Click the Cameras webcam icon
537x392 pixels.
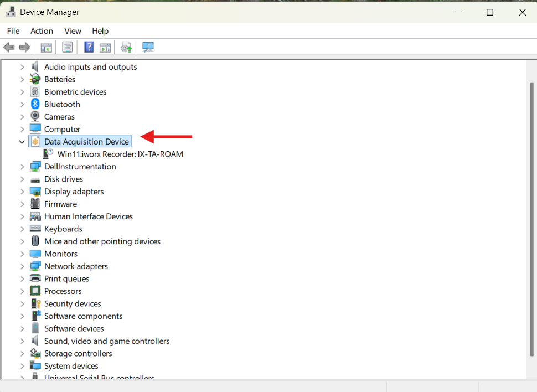(35, 117)
